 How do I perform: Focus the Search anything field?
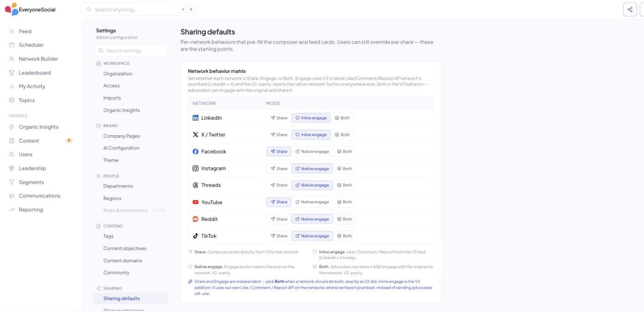point(139,10)
